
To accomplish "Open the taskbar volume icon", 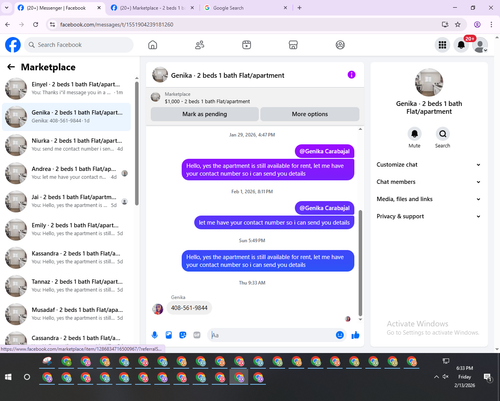I will pyautogui.click(x=445, y=377).
